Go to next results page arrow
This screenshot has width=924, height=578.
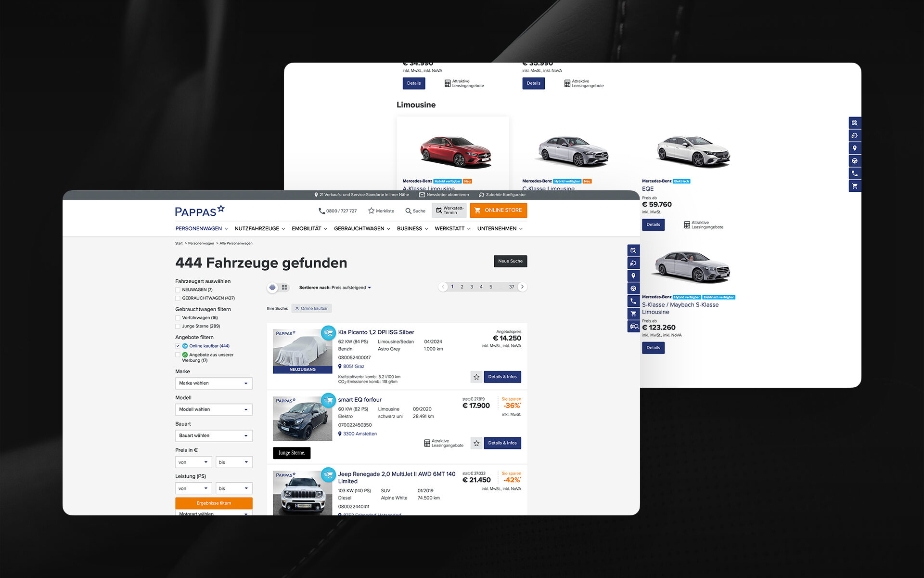pyautogui.click(x=522, y=287)
